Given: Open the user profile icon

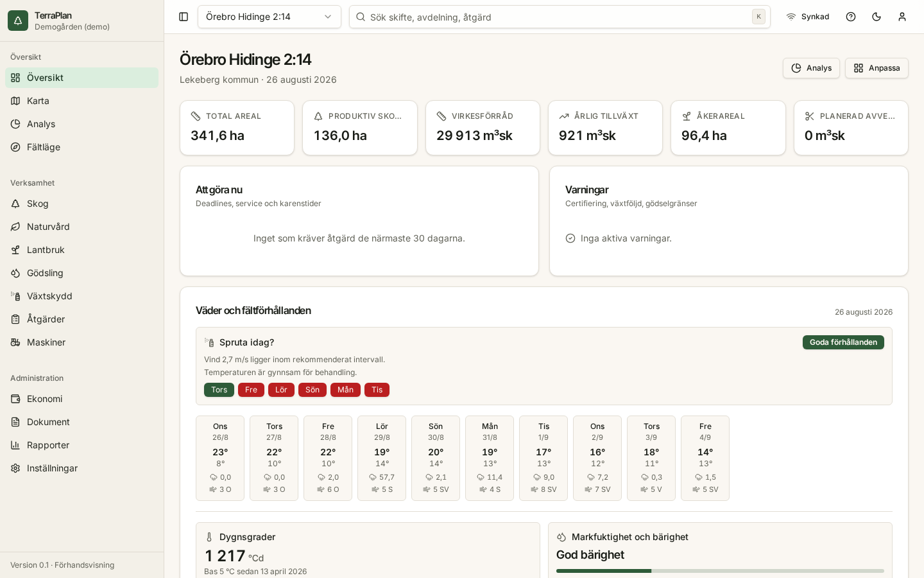Looking at the screenshot, I should (x=902, y=17).
